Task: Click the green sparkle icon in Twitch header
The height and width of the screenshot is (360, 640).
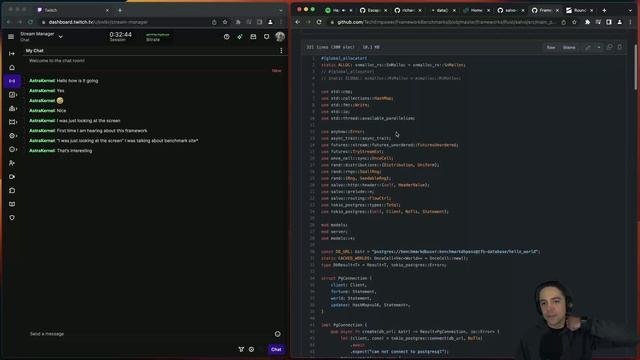Action: point(240,37)
